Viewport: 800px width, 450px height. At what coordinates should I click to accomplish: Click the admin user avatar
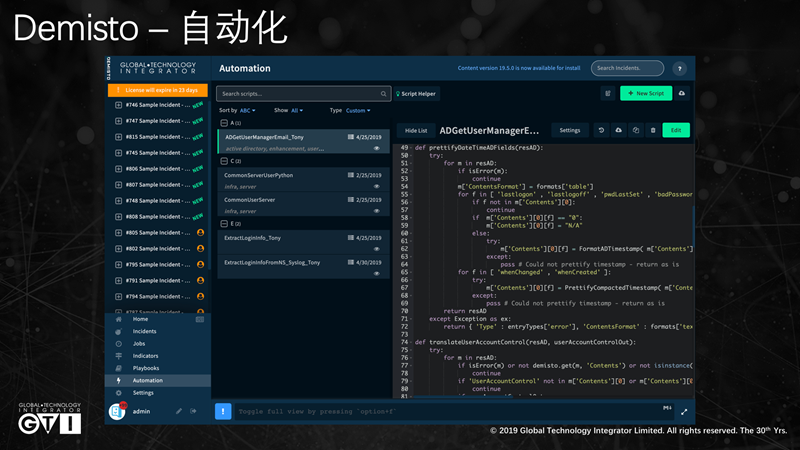[117, 411]
